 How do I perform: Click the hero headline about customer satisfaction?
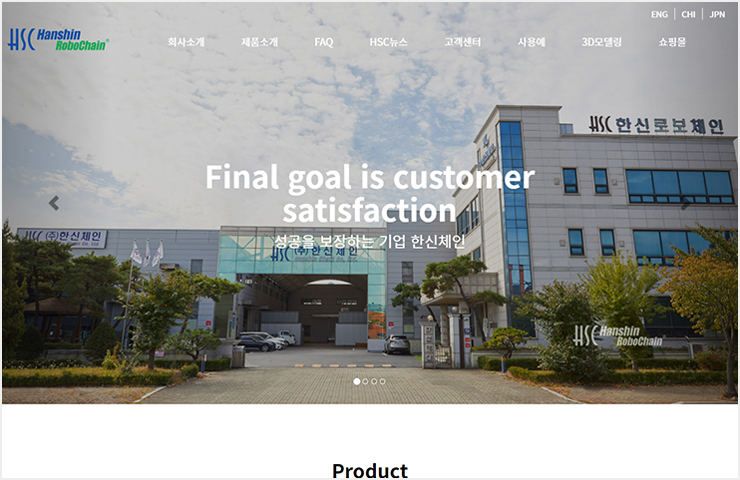tap(370, 194)
